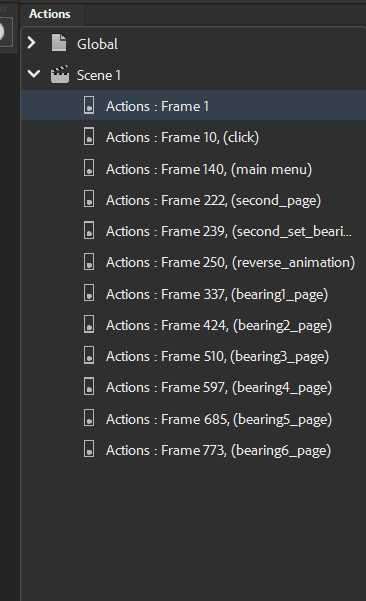Click script icon for Frame 337 bearing1_page

tap(89, 293)
